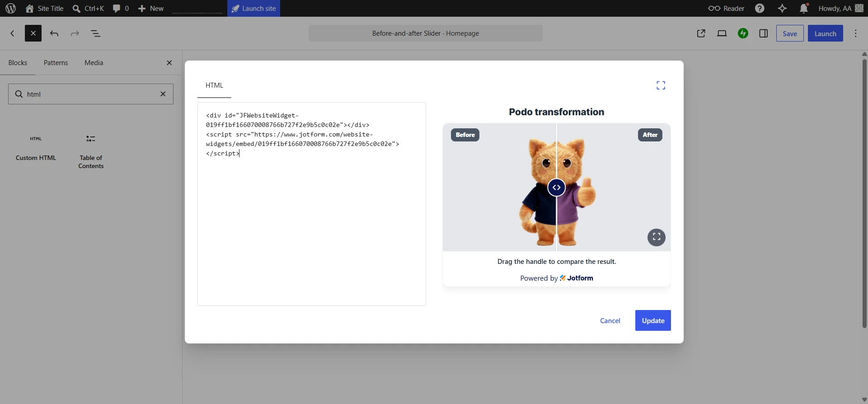This screenshot has width=868, height=404.
Task: Click the cat comparison image
Action: pos(557,187)
